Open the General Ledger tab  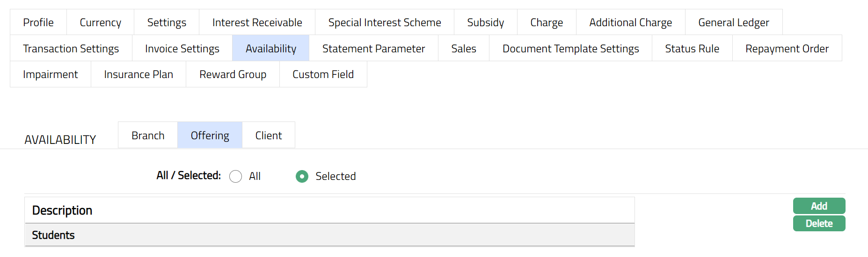click(x=734, y=22)
